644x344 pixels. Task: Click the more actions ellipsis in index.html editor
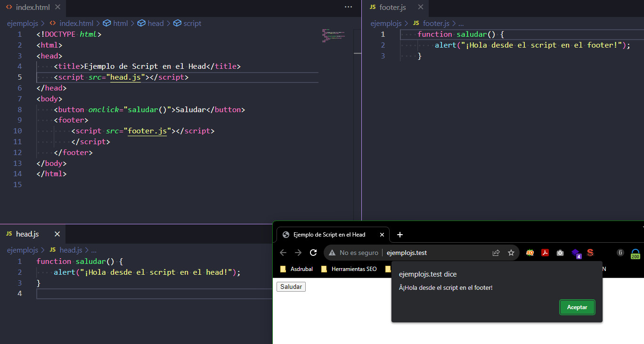pyautogui.click(x=348, y=7)
